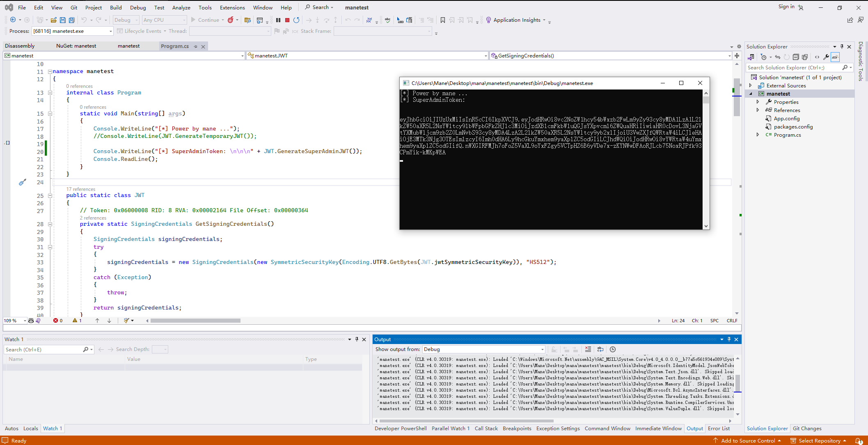Switch to the Git Changes tab

click(807, 428)
